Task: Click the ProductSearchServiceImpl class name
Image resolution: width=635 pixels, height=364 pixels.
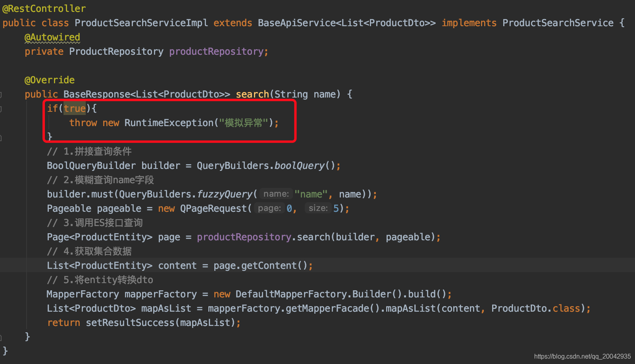Action: point(141,23)
